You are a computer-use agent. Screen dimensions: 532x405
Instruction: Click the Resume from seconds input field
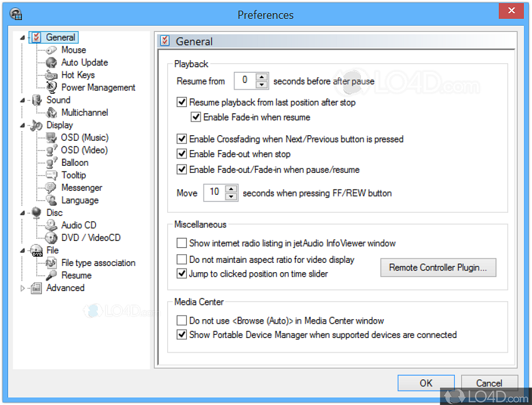coord(244,81)
